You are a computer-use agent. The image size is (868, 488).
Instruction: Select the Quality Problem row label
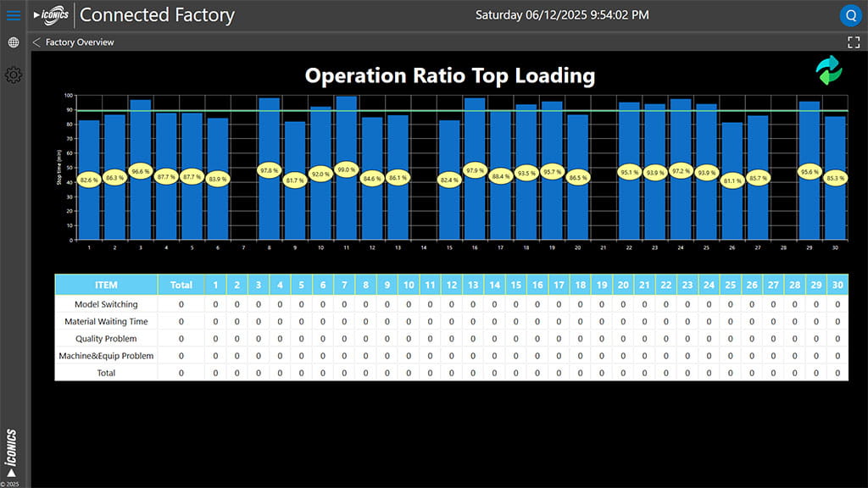click(106, 339)
